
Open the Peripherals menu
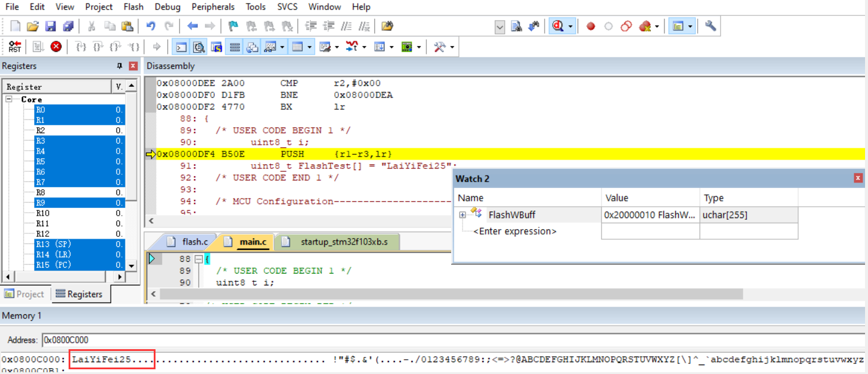click(x=213, y=7)
